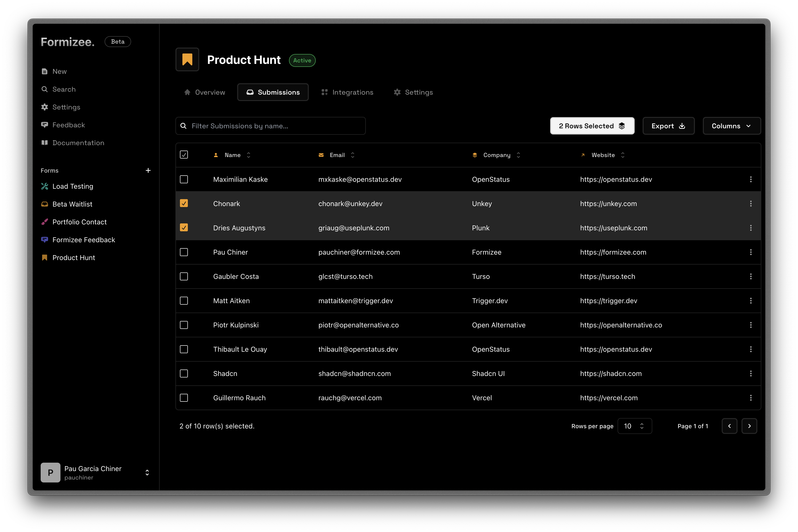Screen dimensions: 798x532
Task: Open Beta Waitlist form in sidebar
Action: (72, 204)
